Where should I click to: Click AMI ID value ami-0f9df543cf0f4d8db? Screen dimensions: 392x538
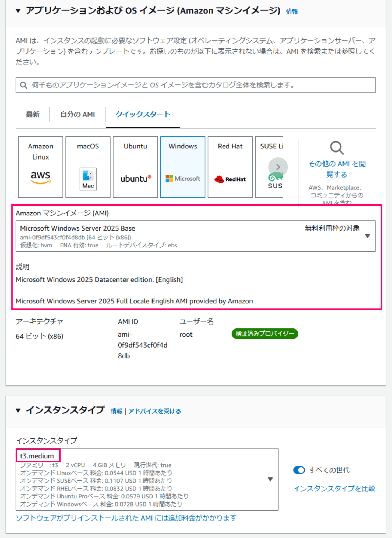(143, 345)
